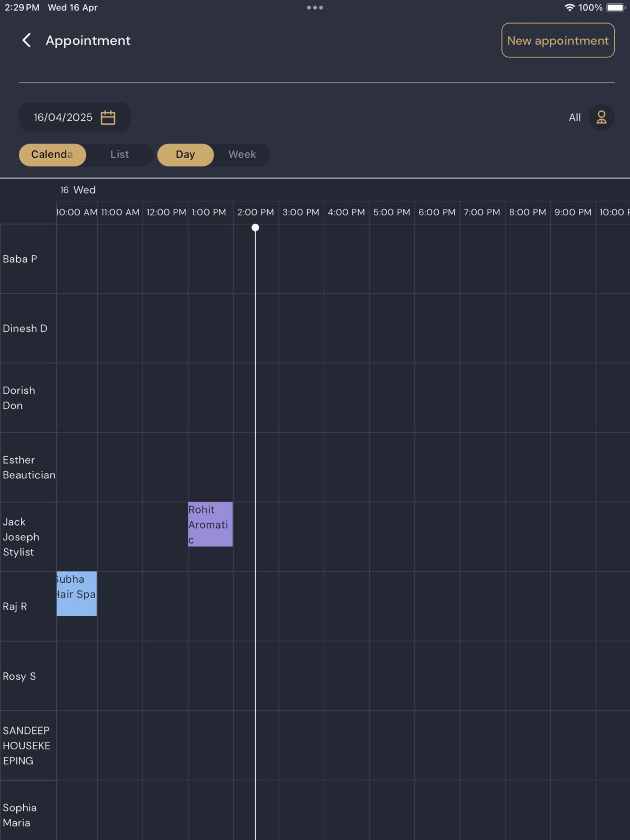The height and width of the screenshot is (840, 630).
Task: Select the SANDEEP HOUSEKEEPING staff row
Action: (x=28, y=745)
